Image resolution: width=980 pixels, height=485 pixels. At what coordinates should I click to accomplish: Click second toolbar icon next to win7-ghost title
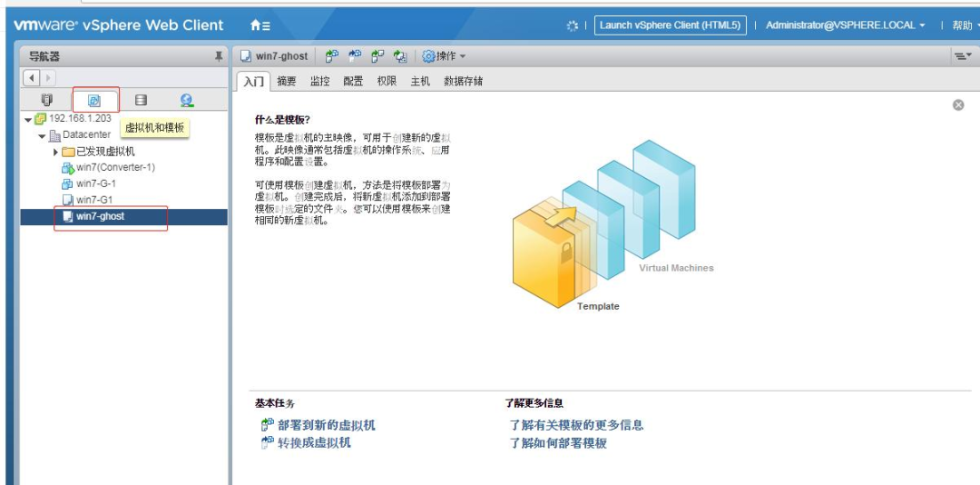click(x=355, y=56)
